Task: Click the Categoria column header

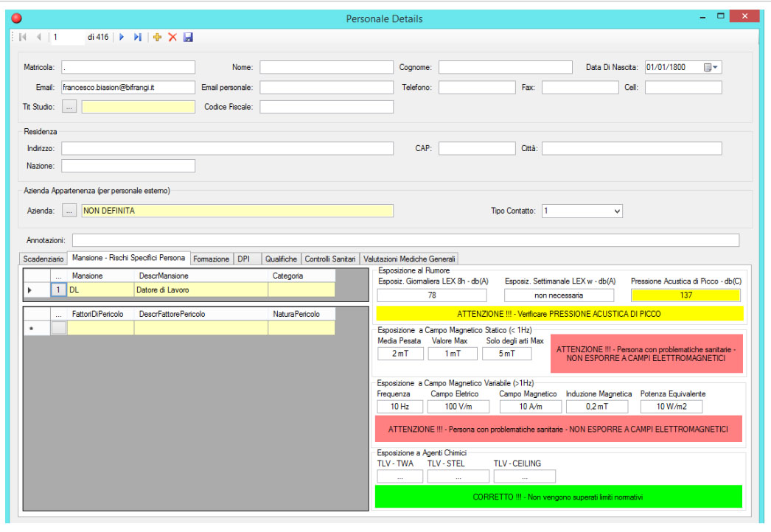Action: [x=301, y=276]
